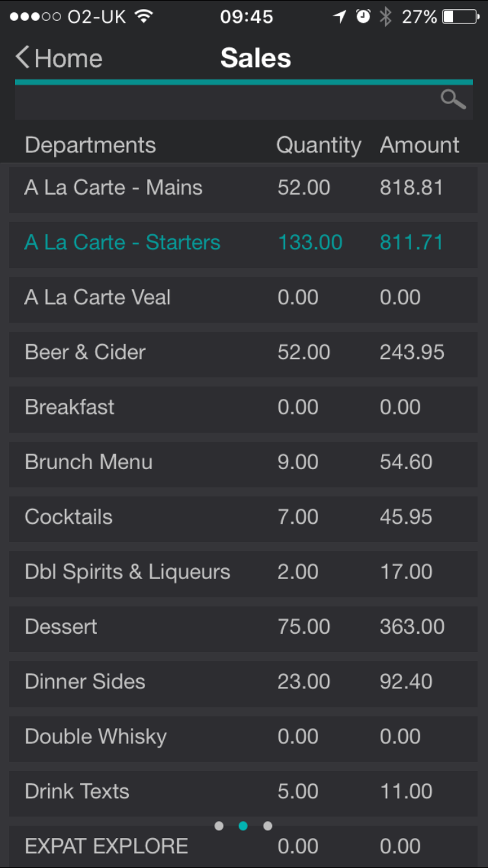Tap the Bluetooth status icon

386,17
